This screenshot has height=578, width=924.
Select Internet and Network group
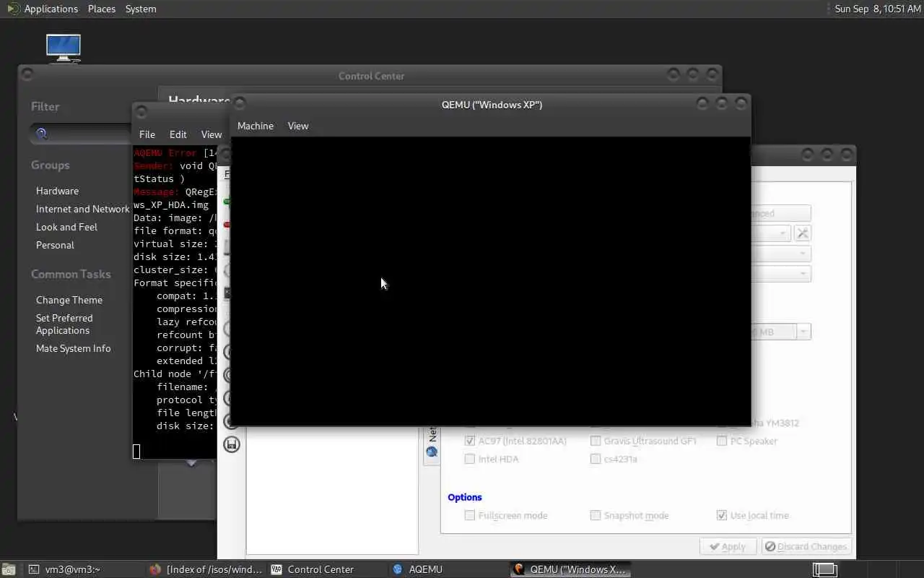[83, 209]
